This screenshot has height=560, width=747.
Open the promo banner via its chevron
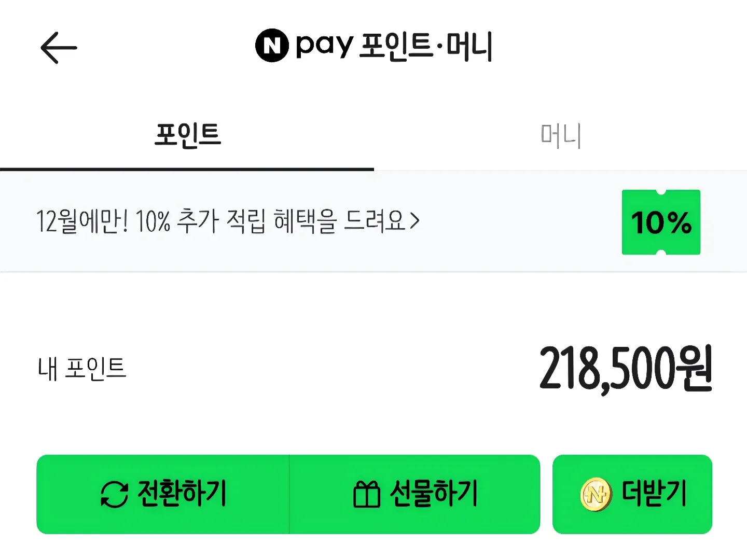414,221
